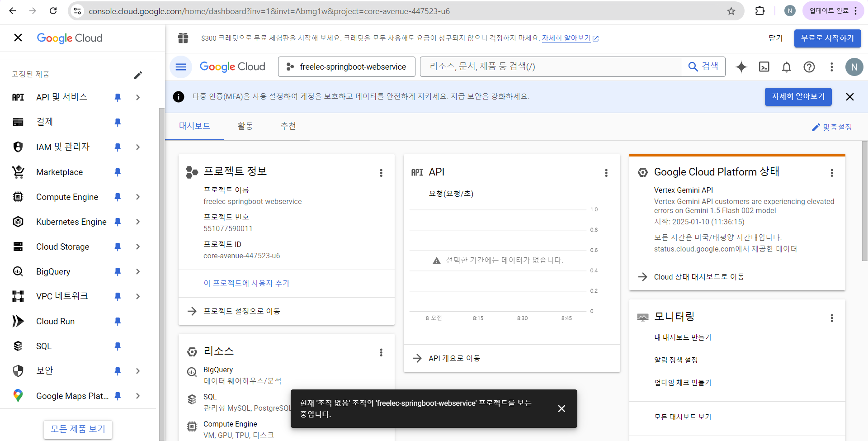Expand API 및 서비스 submenu chevron
This screenshot has height=441, width=868.
pos(138,97)
